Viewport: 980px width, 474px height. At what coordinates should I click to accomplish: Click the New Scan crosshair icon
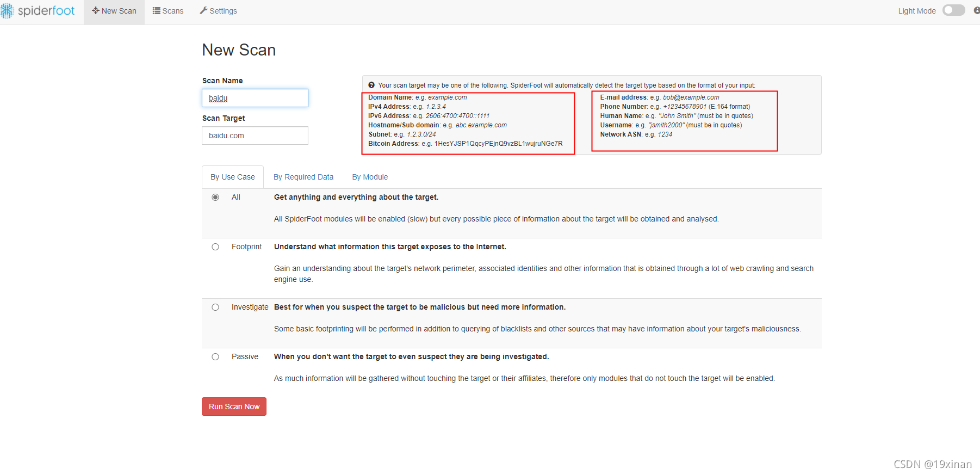pyautogui.click(x=96, y=11)
